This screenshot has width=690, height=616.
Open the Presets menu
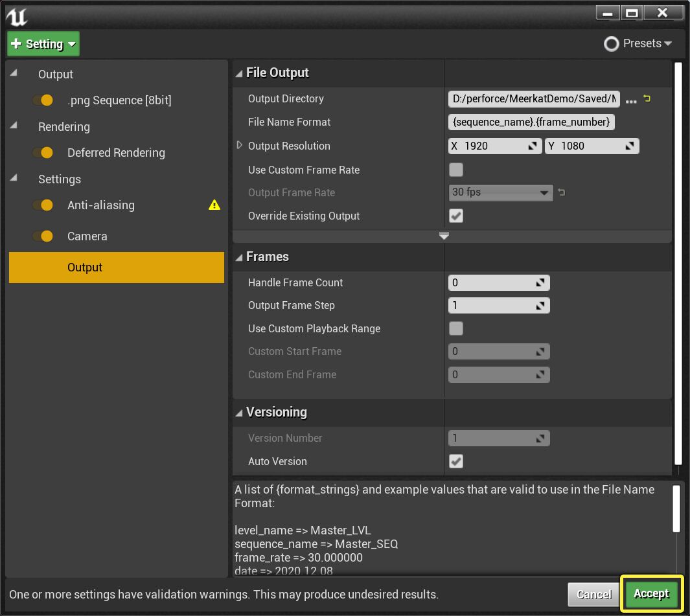[x=641, y=43]
